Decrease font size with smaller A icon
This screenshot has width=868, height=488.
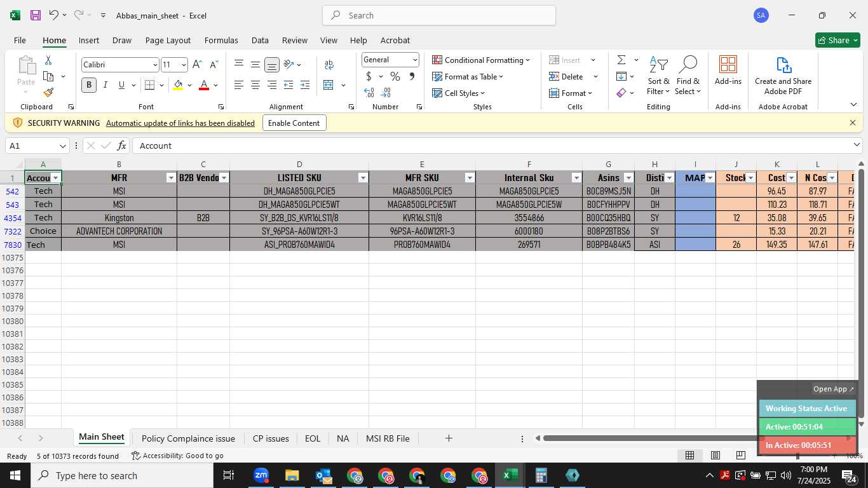214,64
